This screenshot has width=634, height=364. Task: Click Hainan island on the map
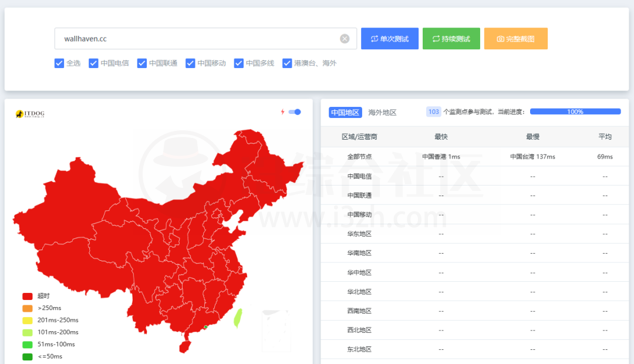point(185,346)
